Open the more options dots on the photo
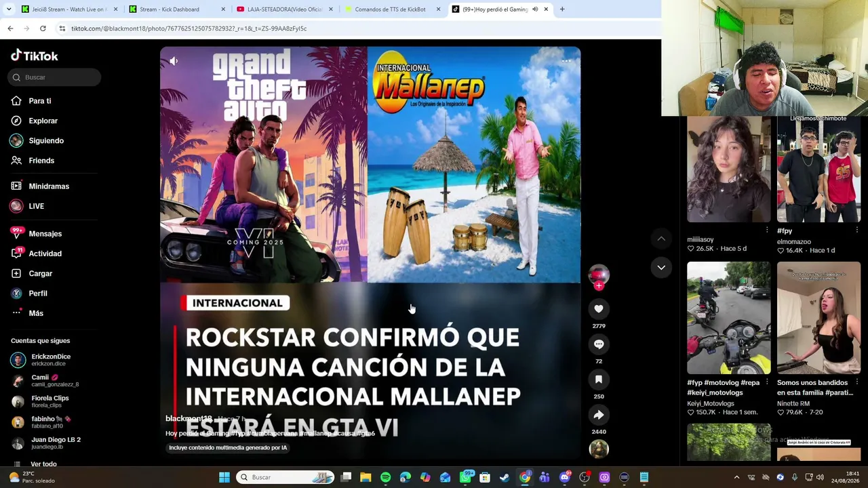The image size is (868, 488). [x=566, y=61]
